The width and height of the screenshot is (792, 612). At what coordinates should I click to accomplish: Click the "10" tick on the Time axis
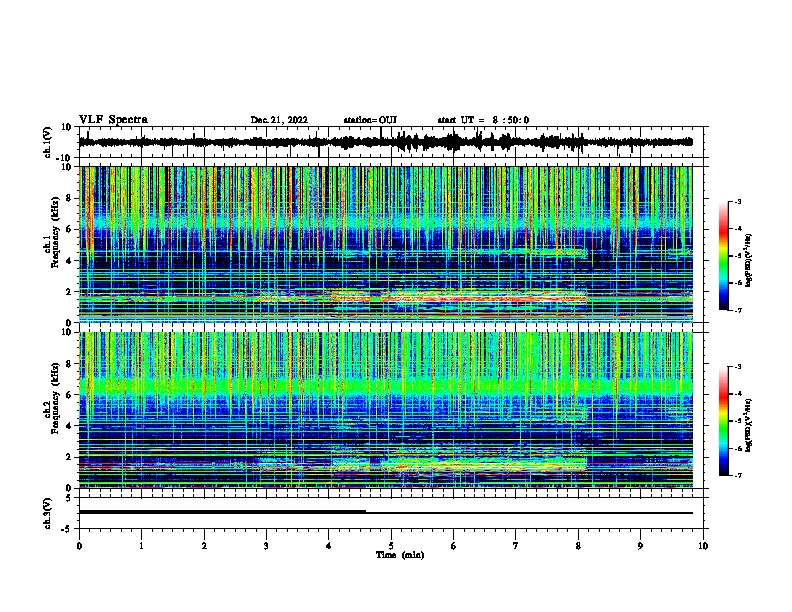pos(703,546)
